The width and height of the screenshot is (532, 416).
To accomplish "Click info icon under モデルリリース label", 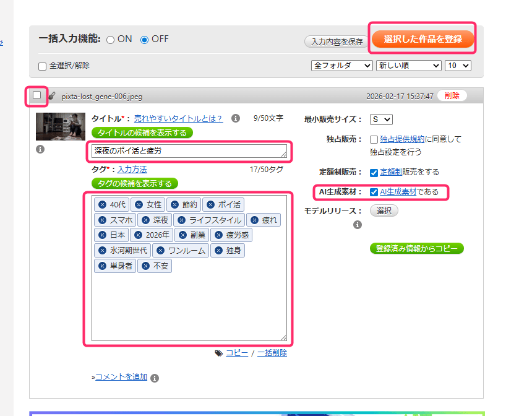I will click(358, 225).
